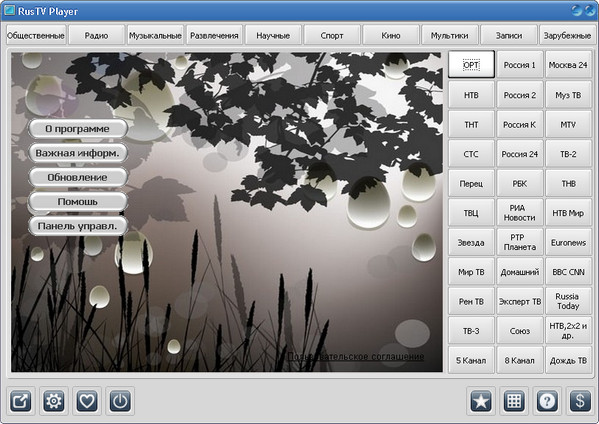Click the heart favorites icon
The width and height of the screenshot is (599, 424).
tap(87, 401)
